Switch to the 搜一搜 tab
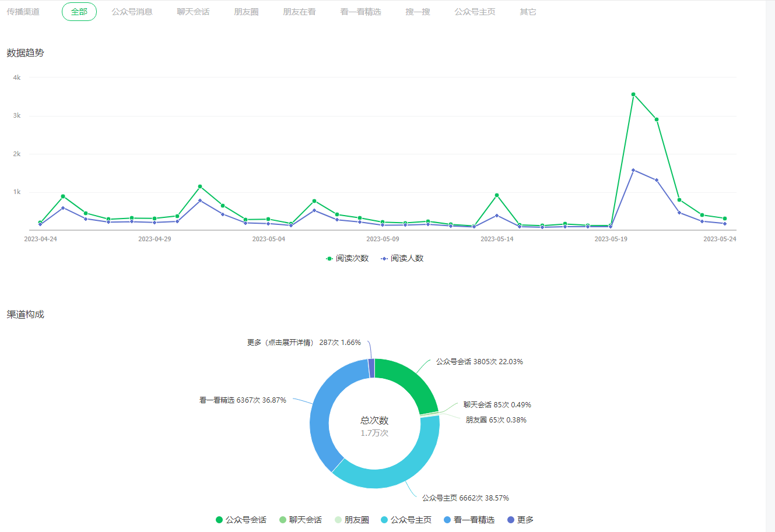Viewport: 775px width, 532px height. (418, 12)
